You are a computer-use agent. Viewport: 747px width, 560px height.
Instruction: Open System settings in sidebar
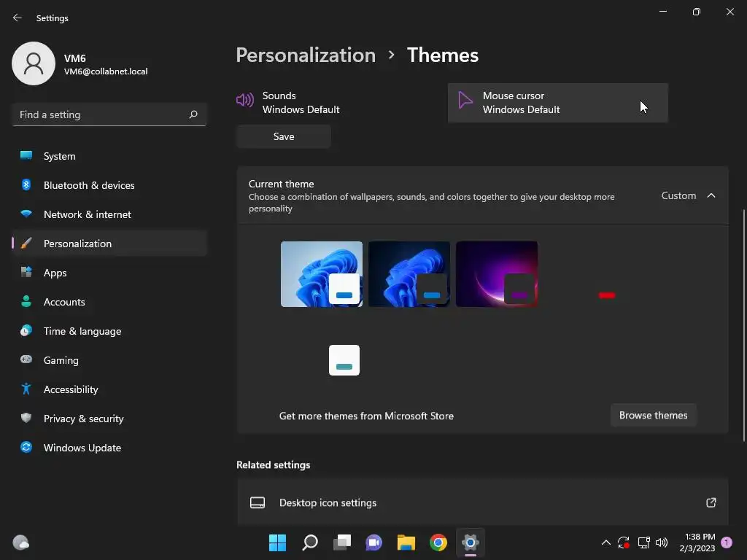109,156
